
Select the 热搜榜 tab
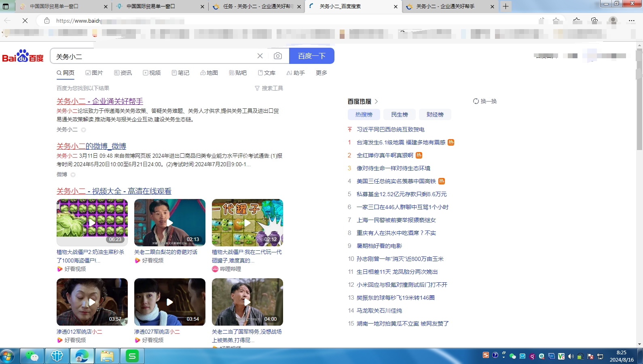pos(364,114)
